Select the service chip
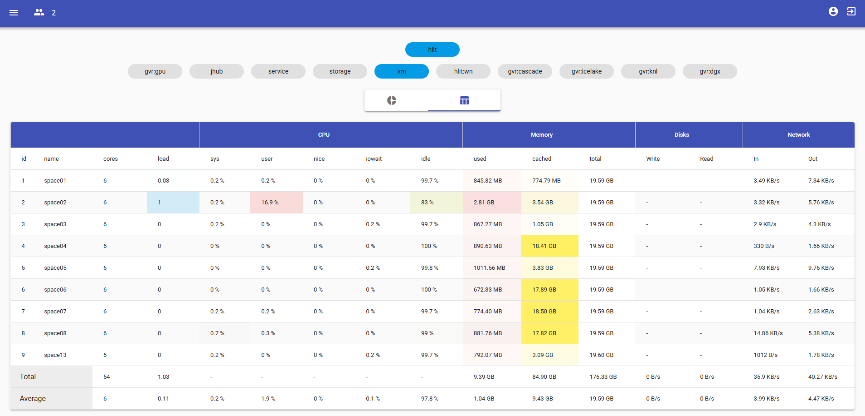Screen dimensions: 865x416 coord(278,71)
